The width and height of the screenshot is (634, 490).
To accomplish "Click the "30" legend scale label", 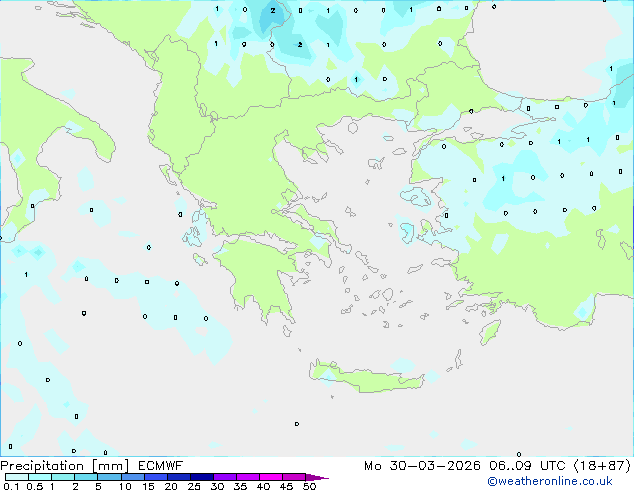I will [x=217, y=486].
